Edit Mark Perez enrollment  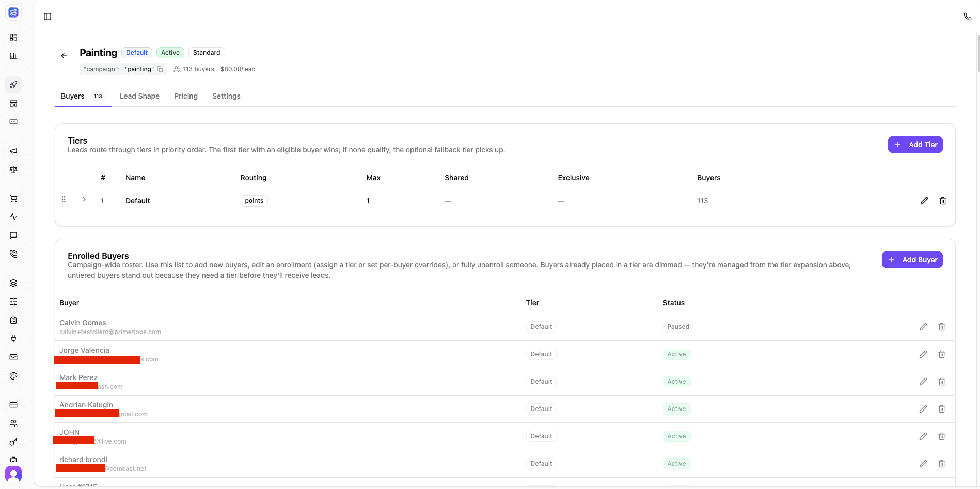point(923,382)
